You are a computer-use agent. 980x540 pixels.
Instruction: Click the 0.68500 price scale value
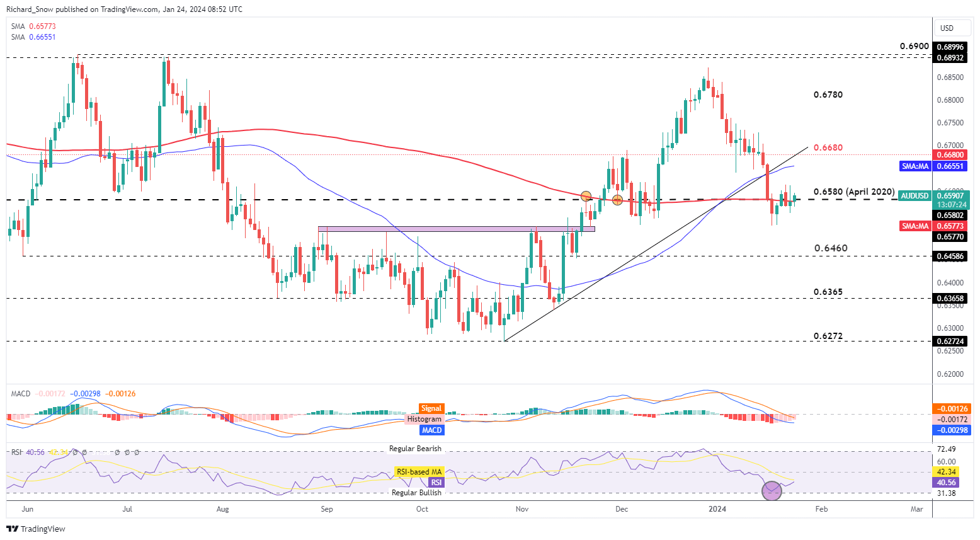click(x=951, y=78)
